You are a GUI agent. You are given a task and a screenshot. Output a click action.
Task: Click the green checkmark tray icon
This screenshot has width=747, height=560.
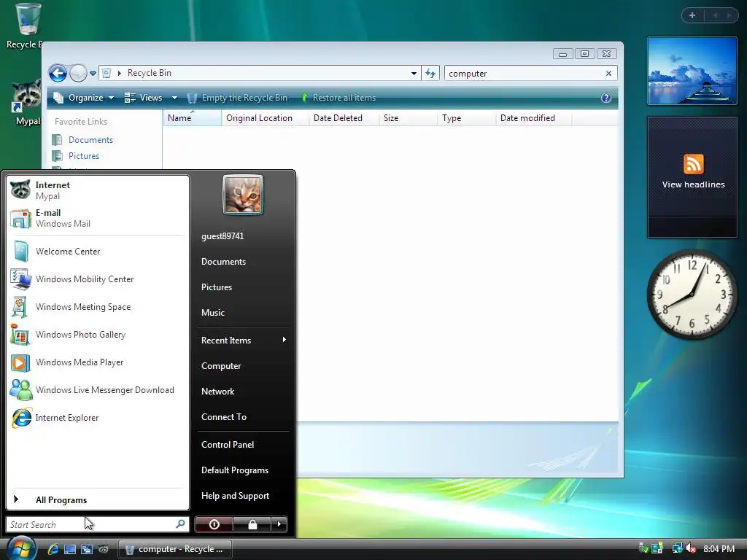click(643, 548)
